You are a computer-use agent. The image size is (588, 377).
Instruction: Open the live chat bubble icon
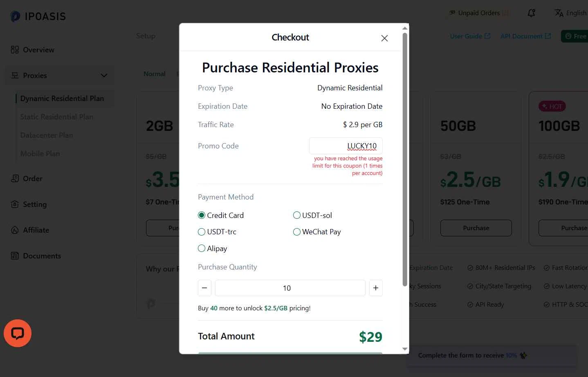pos(18,333)
